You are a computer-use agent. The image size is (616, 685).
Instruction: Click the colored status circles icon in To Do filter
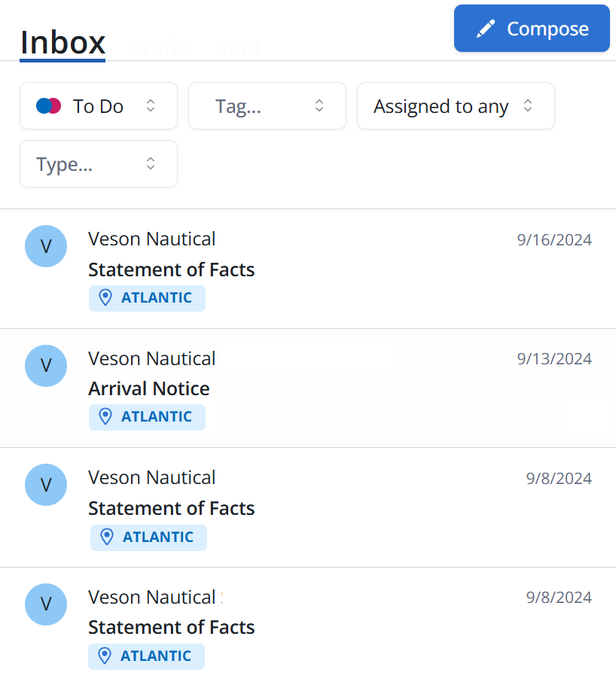coord(48,106)
